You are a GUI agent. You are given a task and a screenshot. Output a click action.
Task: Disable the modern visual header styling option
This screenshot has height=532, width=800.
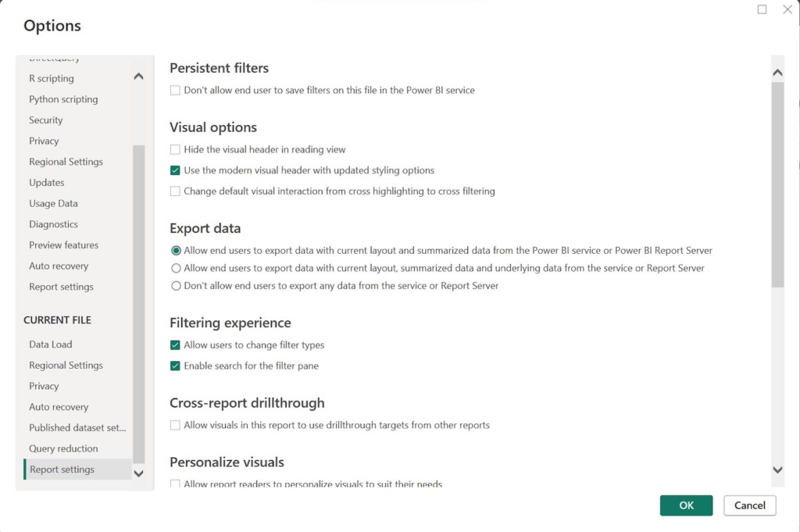pyautogui.click(x=174, y=170)
